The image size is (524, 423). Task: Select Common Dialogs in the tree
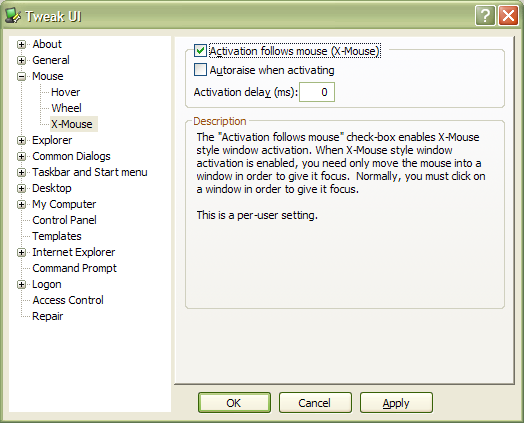[71, 156]
